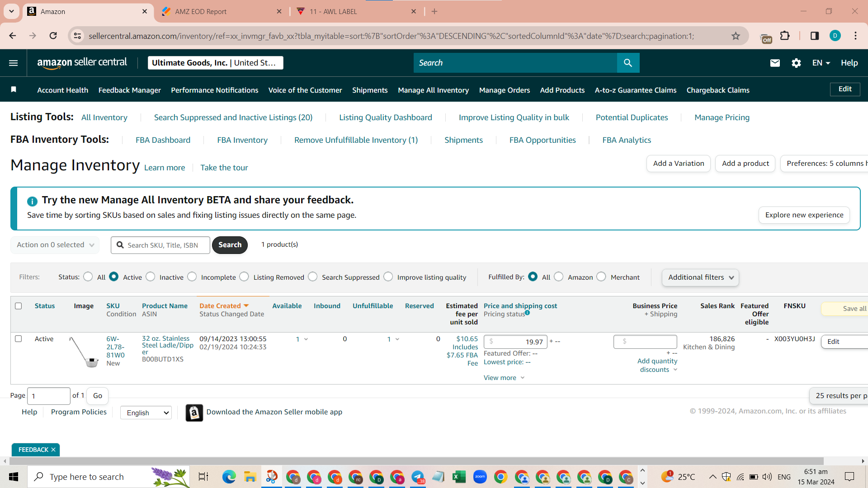Expand the Additional filters dropdown
The height and width of the screenshot is (488, 868).
[701, 277]
